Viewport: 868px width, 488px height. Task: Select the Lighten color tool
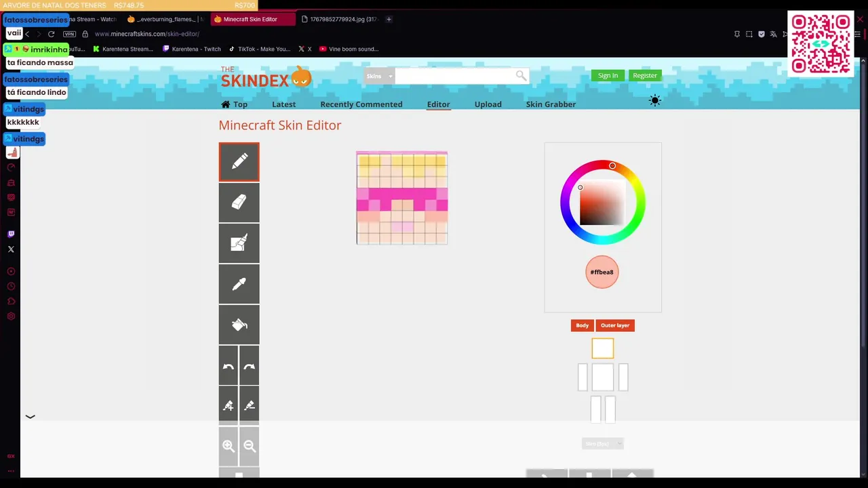pyautogui.click(x=229, y=405)
